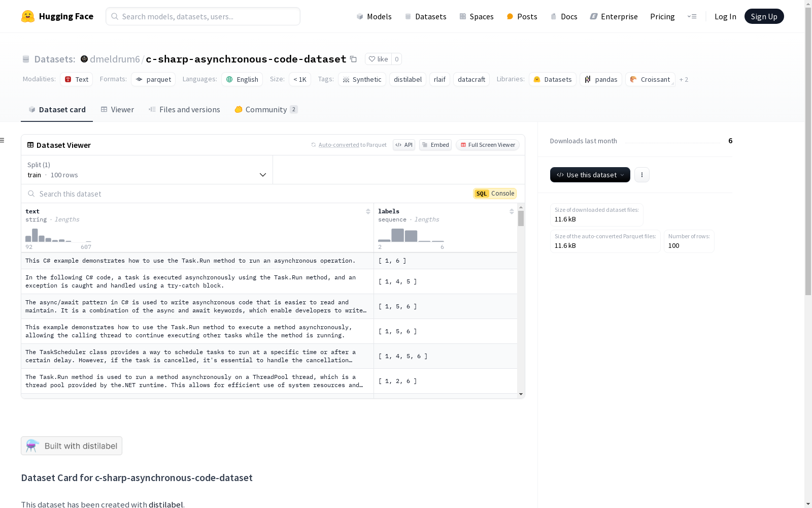
Task: Click the distilabel tag
Action: click(x=408, y=79)
